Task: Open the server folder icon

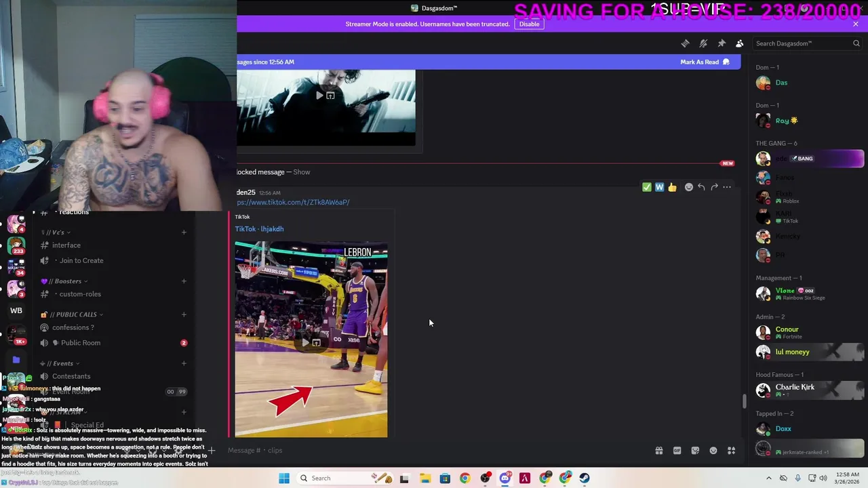Action: (x=16, y=360)
